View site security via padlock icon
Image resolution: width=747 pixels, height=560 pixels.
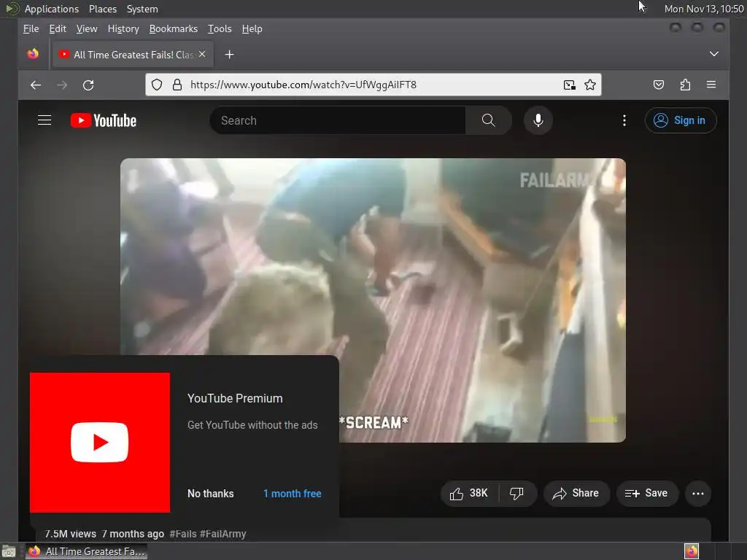(x=177, y=85)
